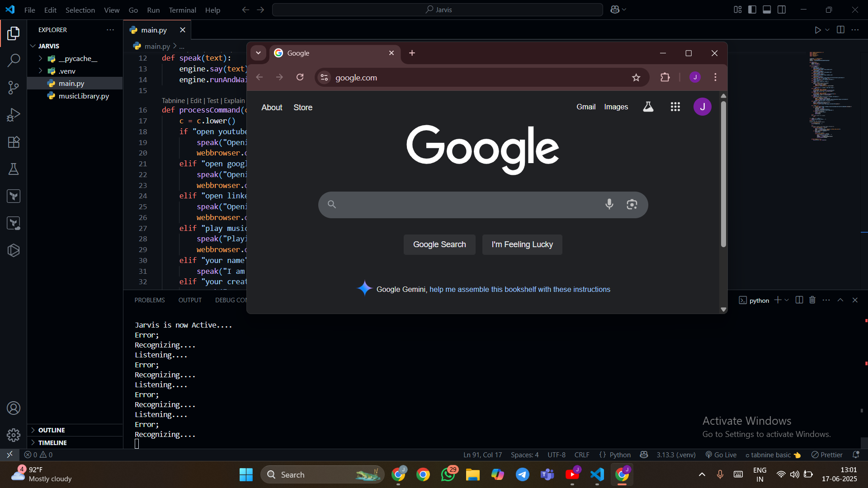This screenshot has width=868, height=488.
Task: Open Source Control view in activity bar
Action: 14,87
